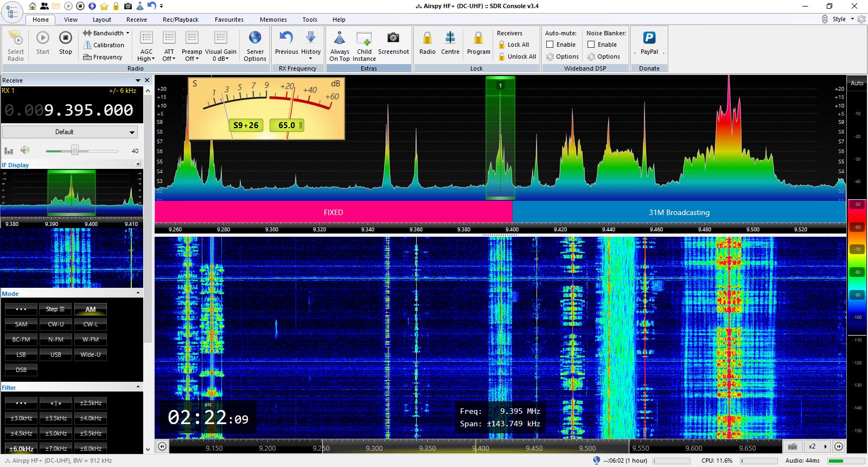The height and width of the screenshot is (467, 868).
Task: Switch to the Receive tab
Action: tap(137, 20)
